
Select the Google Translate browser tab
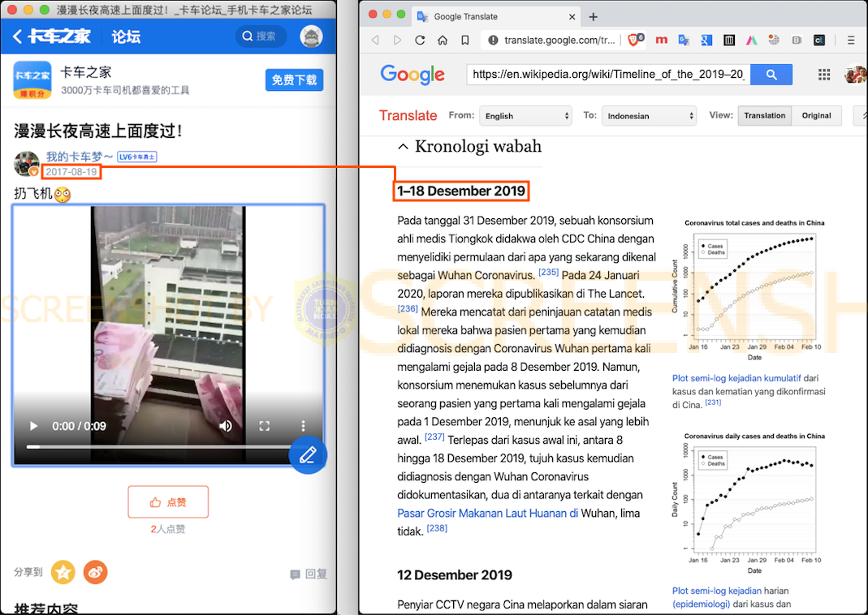click(x=495, y=16)
